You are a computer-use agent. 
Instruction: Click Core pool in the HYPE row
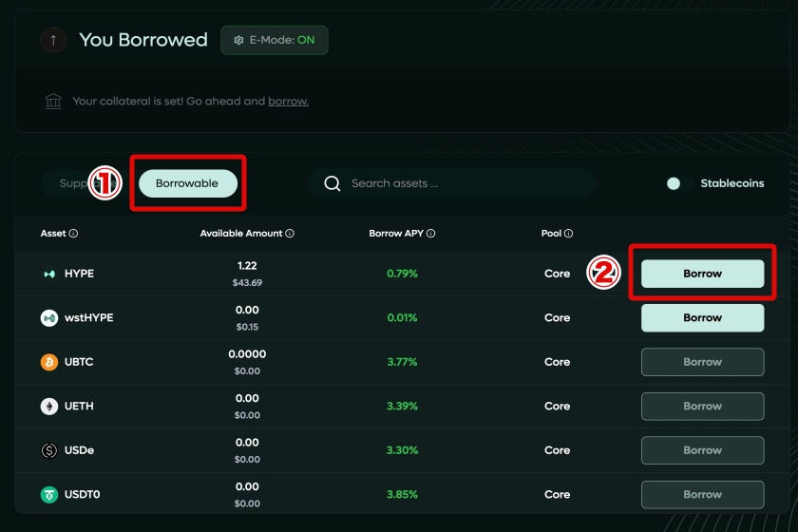[x=558, y=274]
